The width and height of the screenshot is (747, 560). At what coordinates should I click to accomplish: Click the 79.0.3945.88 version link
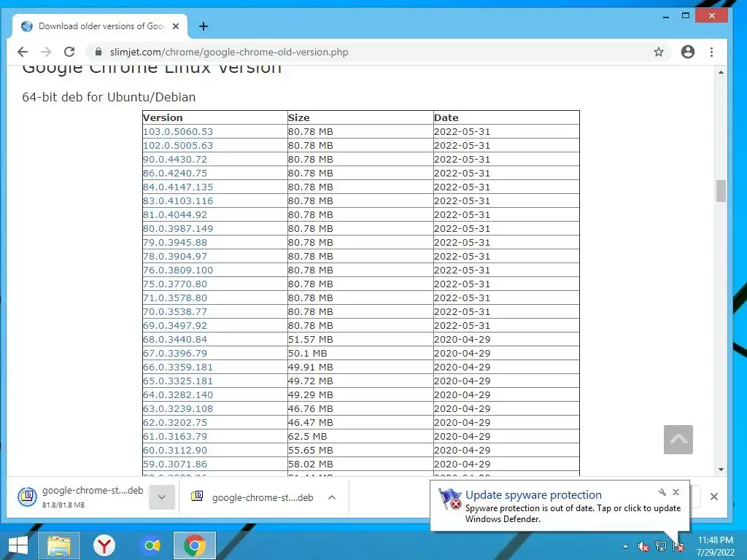pos(175,242)
